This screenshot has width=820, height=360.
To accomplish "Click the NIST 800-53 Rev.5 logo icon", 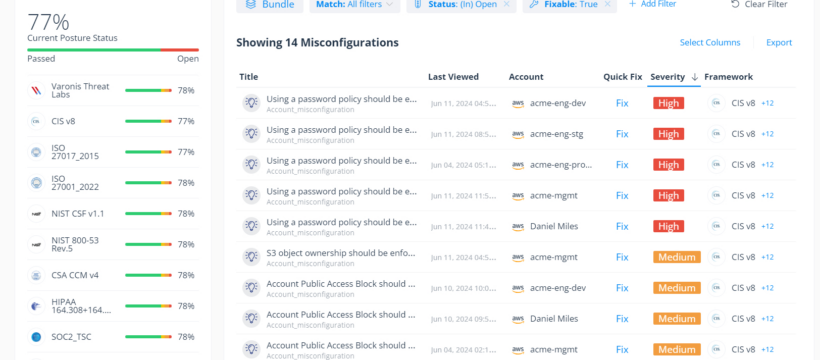I will (x=36, y=244).
